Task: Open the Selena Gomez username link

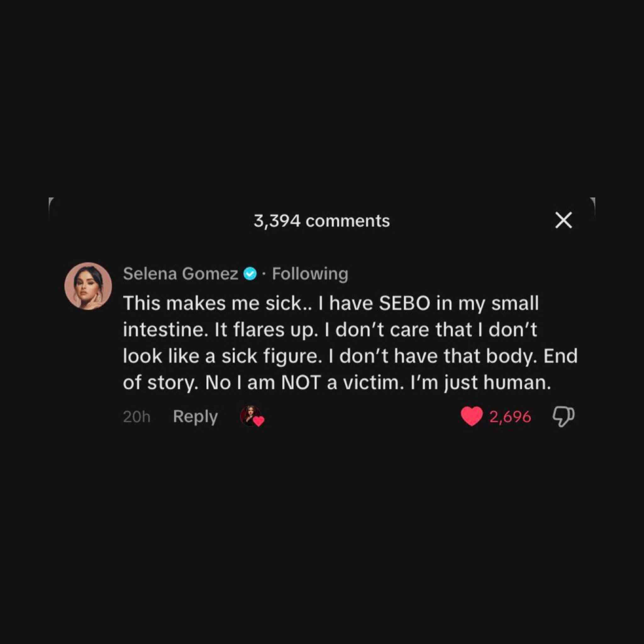Action: (180, 274)
